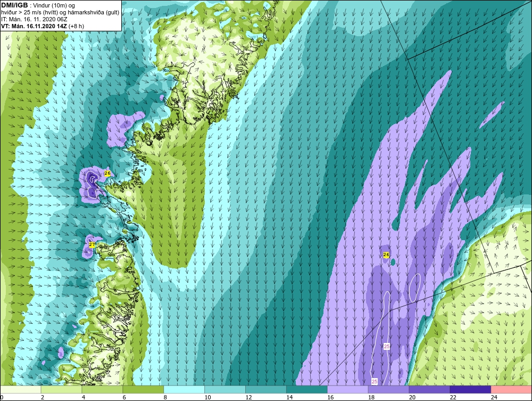Select the light purple 16–18 m/s legend swatch

pyautogui.click(x=348, y=389)
